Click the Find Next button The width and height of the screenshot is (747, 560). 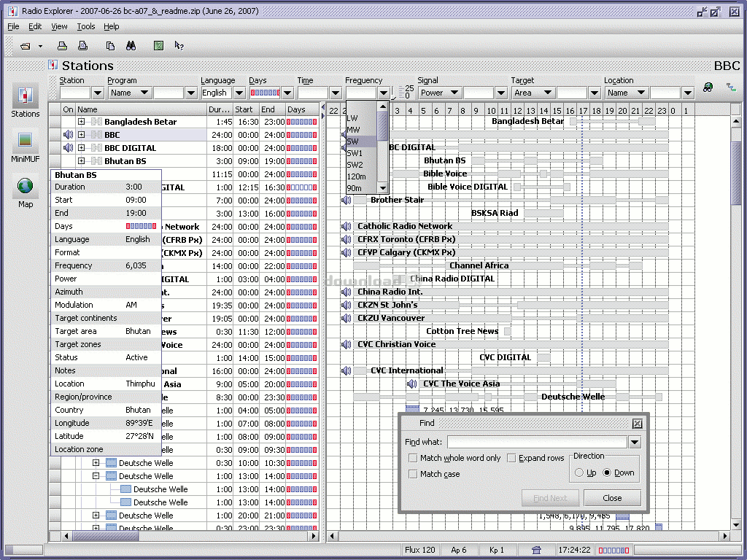pos(550,498)
